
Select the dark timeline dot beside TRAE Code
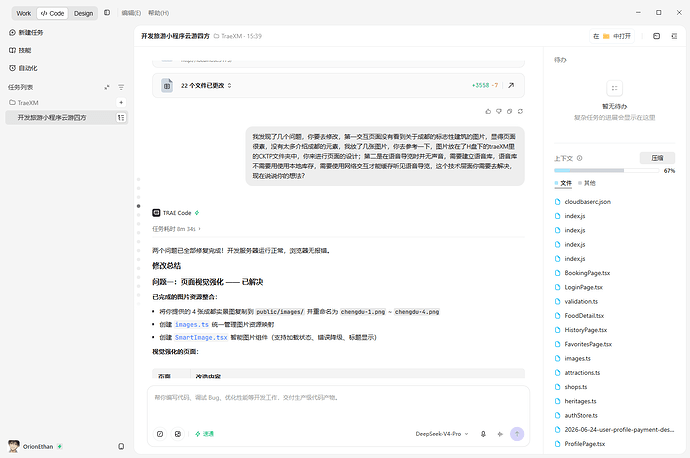pyautogui.click(x=139, y=206)
